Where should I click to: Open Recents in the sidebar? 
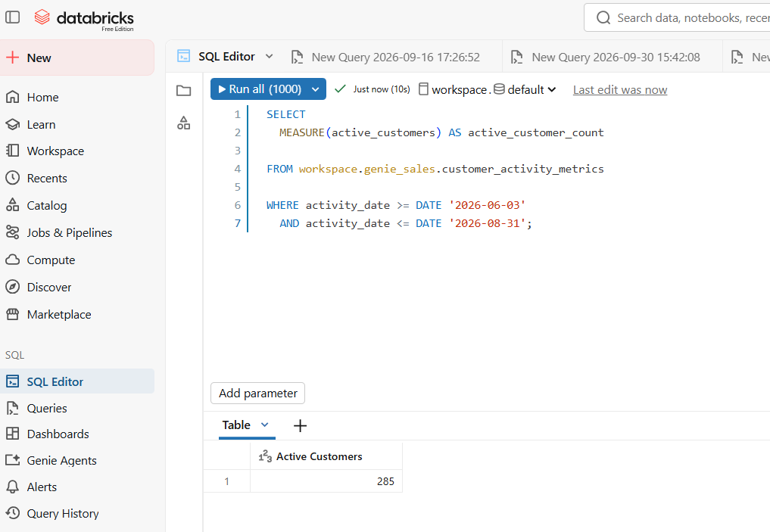point(47,178)
